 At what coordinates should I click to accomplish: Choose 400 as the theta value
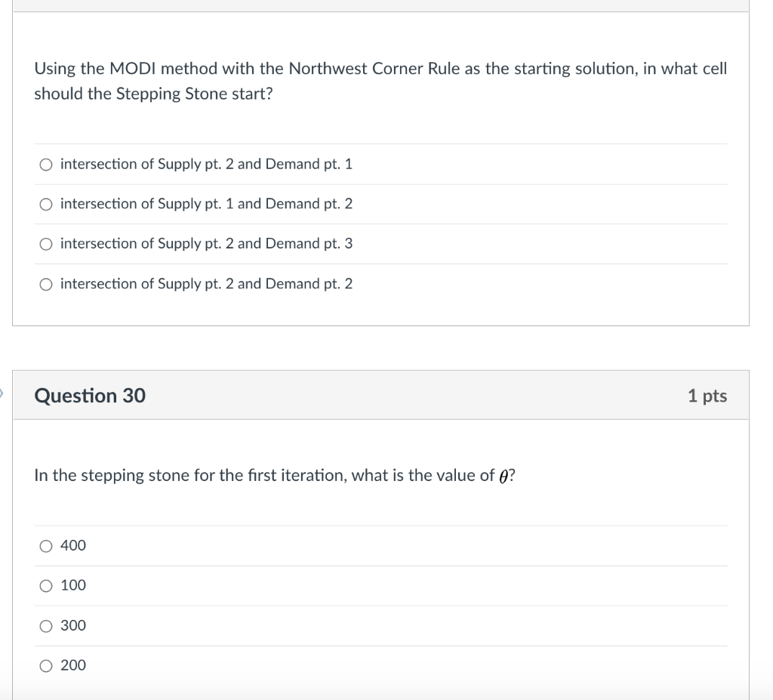coord(73,545)
